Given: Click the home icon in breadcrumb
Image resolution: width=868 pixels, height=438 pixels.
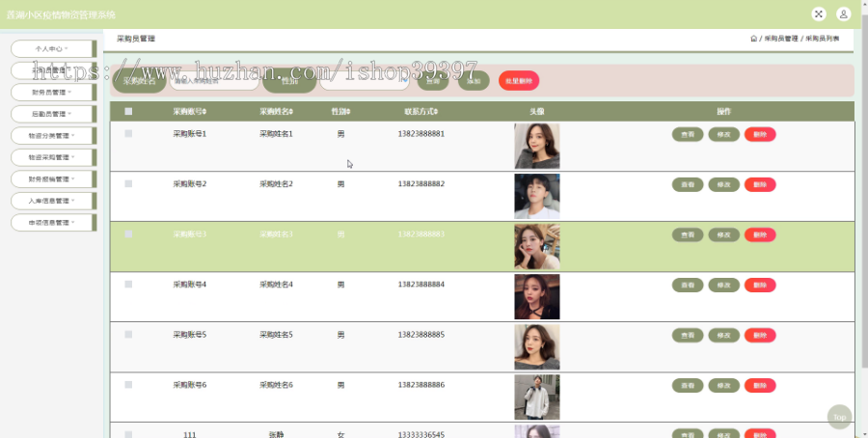Looking at the screenshot, I should pos(753,39).
